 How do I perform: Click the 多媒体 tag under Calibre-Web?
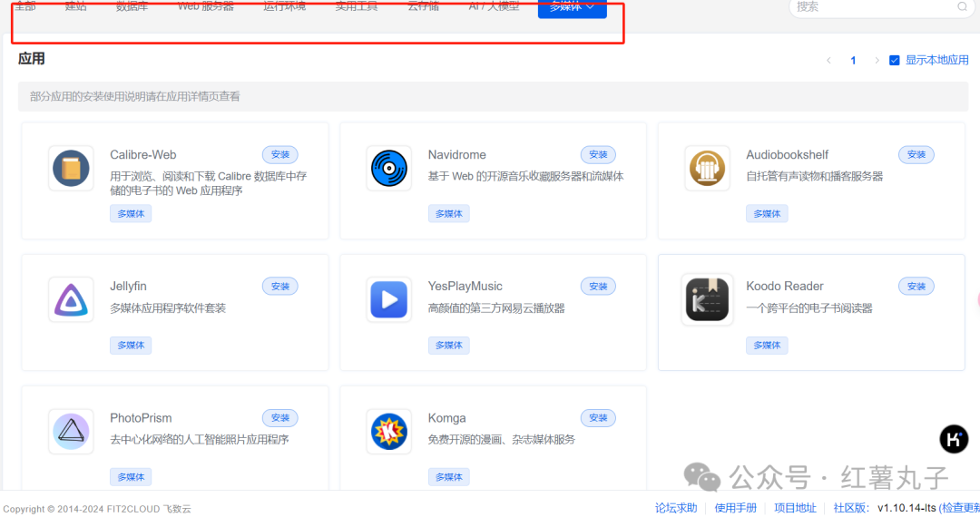tap(131, 213)
